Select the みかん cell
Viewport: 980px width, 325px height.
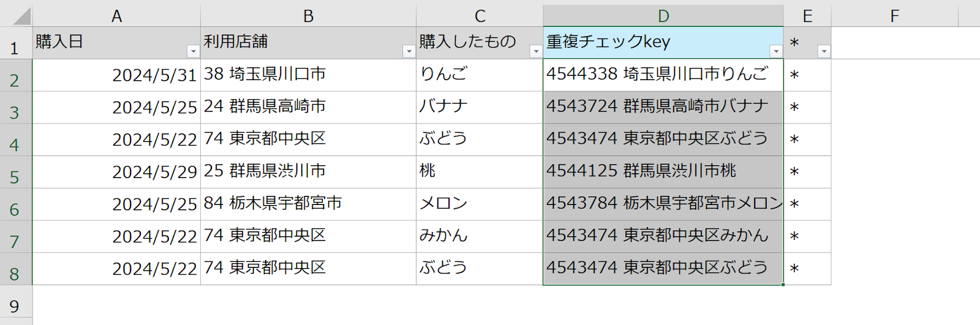(x=480, y=237)
